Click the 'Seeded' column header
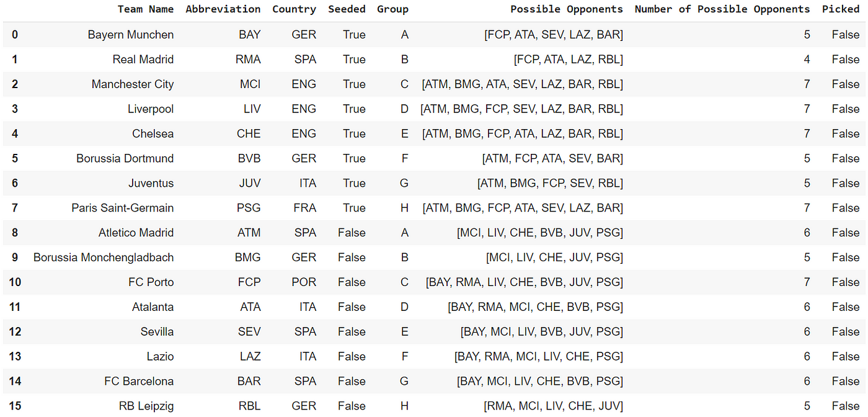 tap(347, 9)
